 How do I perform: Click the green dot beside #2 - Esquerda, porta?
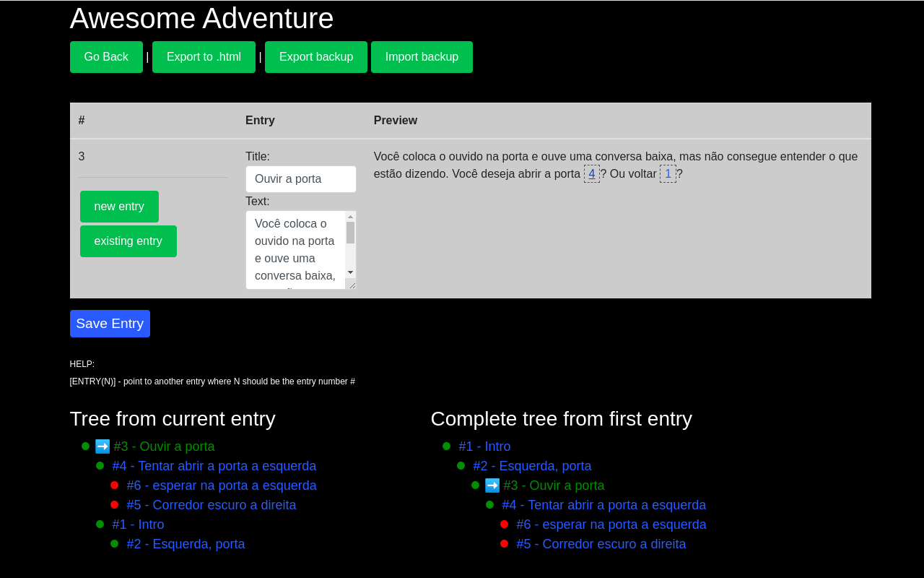coord(113,543)
